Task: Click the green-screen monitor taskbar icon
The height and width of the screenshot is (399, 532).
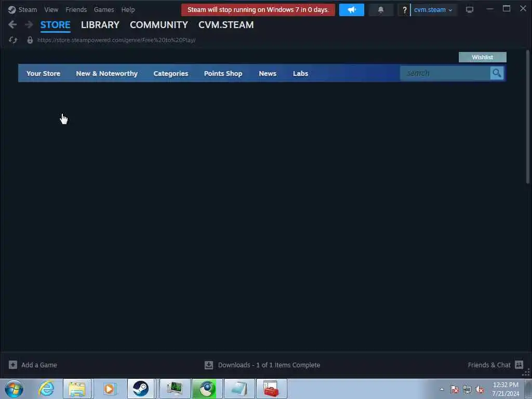Action: click(175, 389)
